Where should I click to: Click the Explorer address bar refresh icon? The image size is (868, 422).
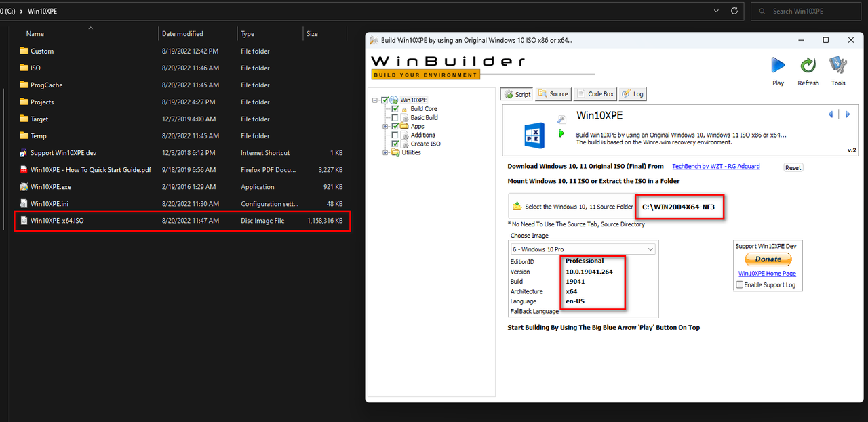(x=734, y=12)
